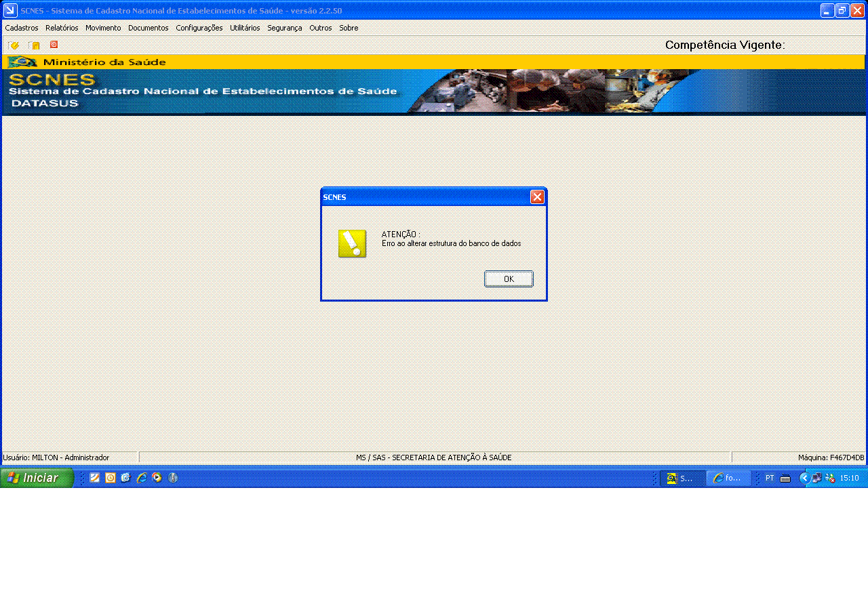Close the SCNES error dialog with X
Screen dimensions: 868x610
pos(537,197)
